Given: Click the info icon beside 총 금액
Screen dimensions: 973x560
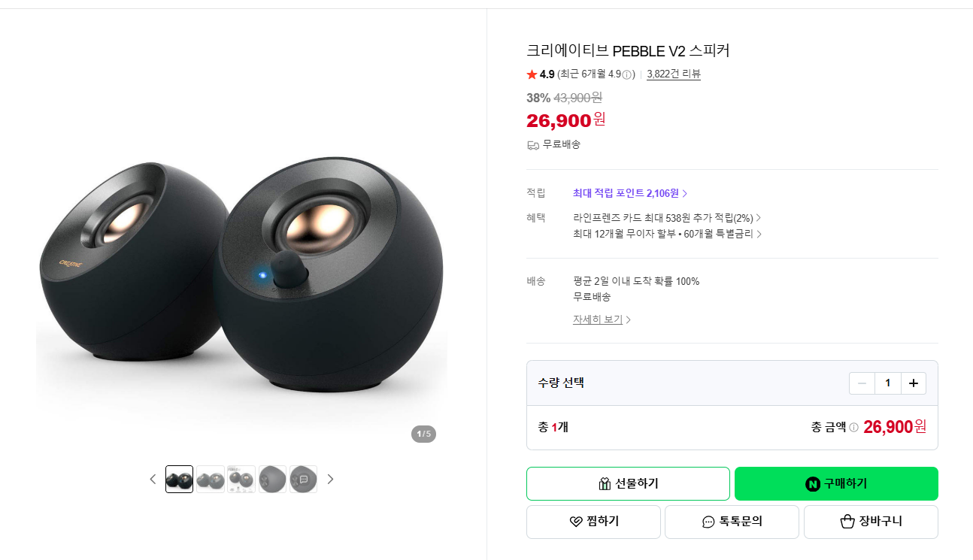Looking at the screenshot, I should point(853,428).
